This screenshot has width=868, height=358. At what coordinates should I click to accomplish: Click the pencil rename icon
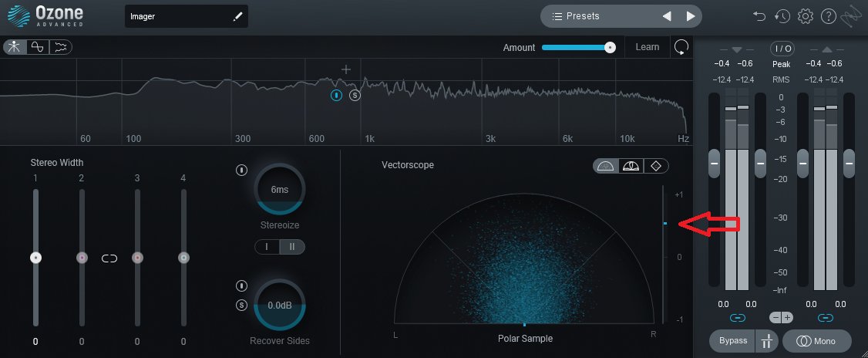click(237, 17)
